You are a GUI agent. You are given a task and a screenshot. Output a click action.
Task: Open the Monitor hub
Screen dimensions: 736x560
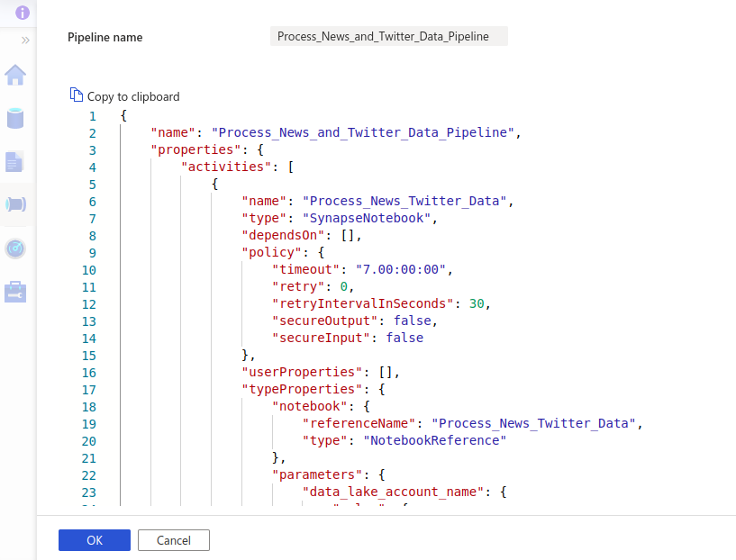pos(15,248)
